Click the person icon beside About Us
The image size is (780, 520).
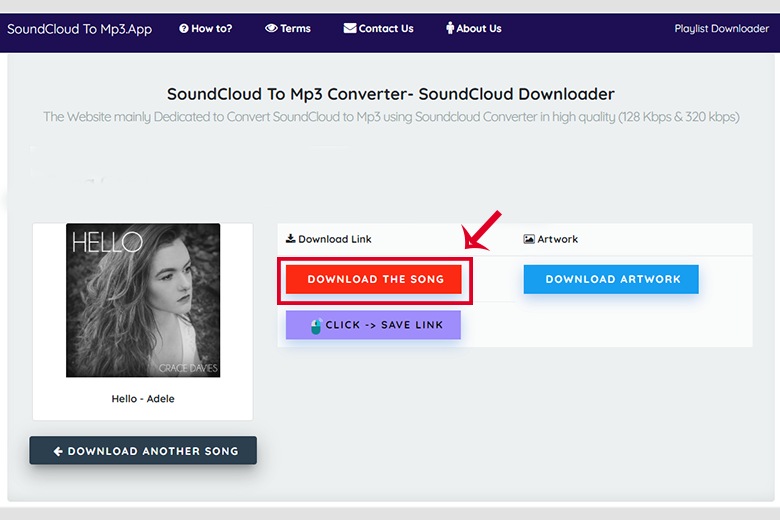(x=450, y=28)
